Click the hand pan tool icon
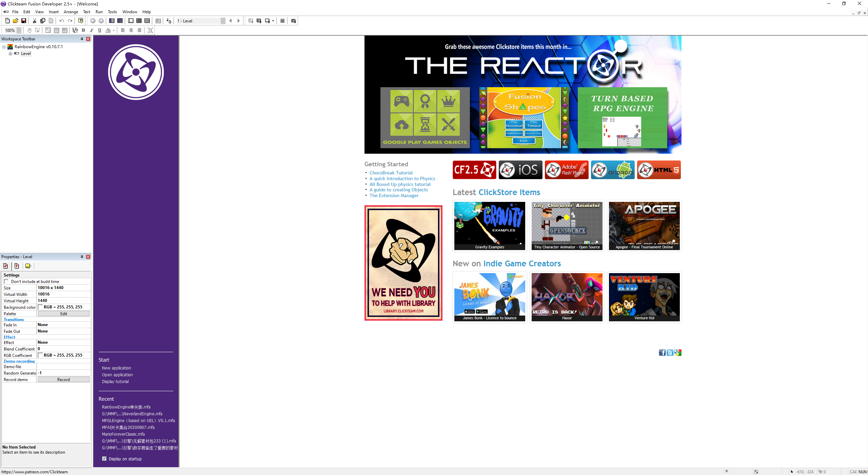Image resolution: width=868 pixels, height=475 pixels. pyautogui.click(x=29, y=30)
